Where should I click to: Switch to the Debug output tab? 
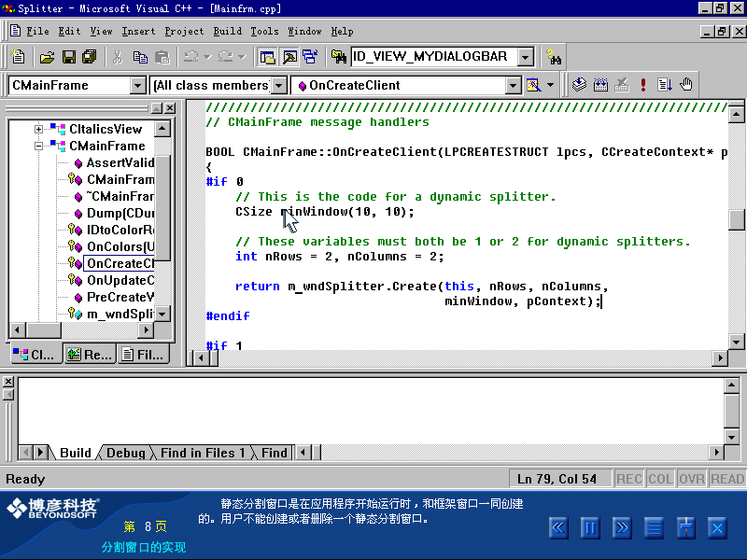[x=126, y=453]
